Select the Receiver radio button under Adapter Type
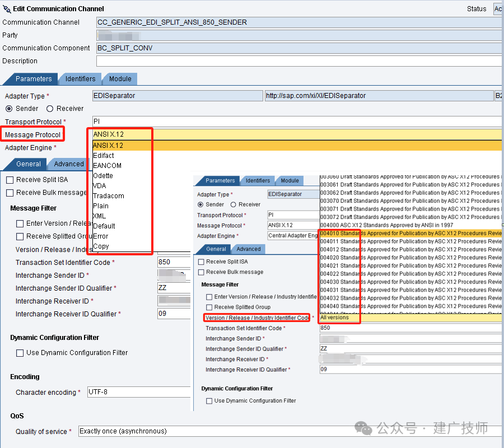 click(x=49, y=109)
